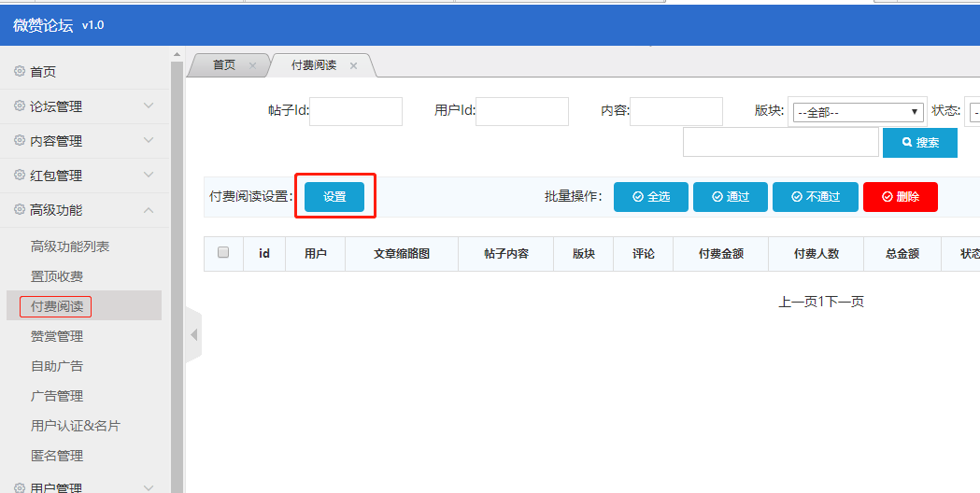Click the 版块 column header
This screenshot has width=980, height=493.
tap(584, 254)
